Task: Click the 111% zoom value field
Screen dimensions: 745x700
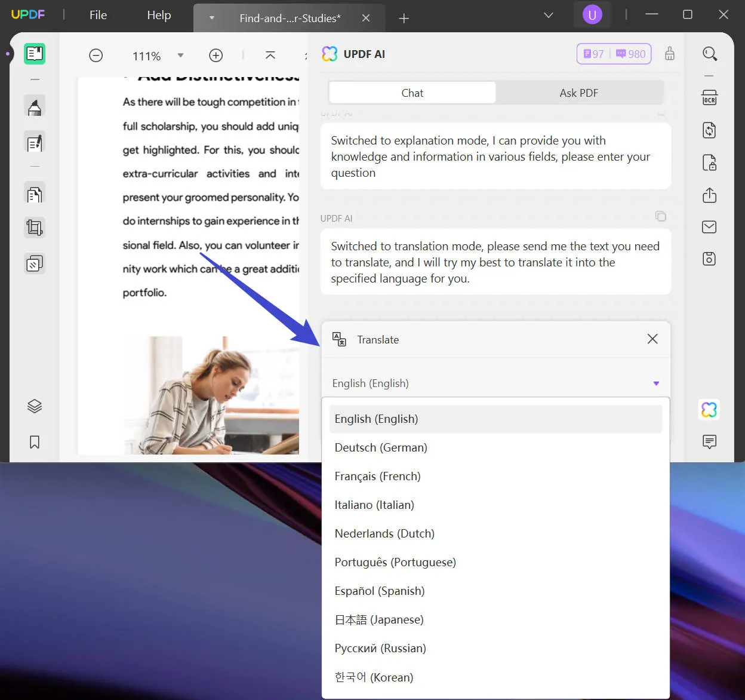Action: coord(147,56)
